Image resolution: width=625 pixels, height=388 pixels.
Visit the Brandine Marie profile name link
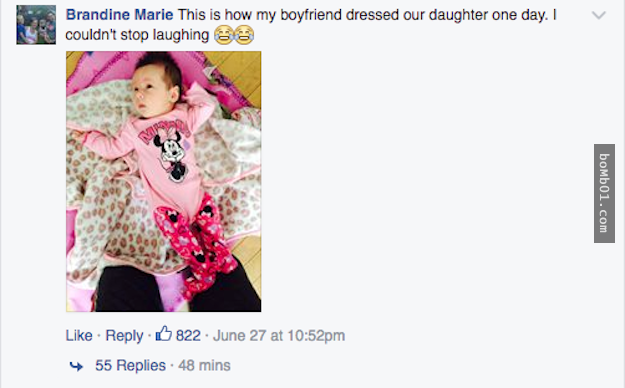120,15
